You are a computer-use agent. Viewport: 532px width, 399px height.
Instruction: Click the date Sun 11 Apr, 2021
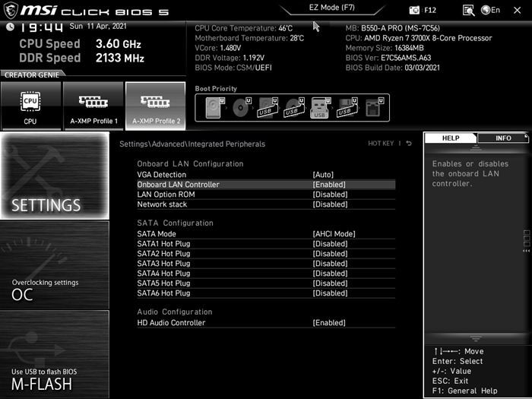click(98, 26)
